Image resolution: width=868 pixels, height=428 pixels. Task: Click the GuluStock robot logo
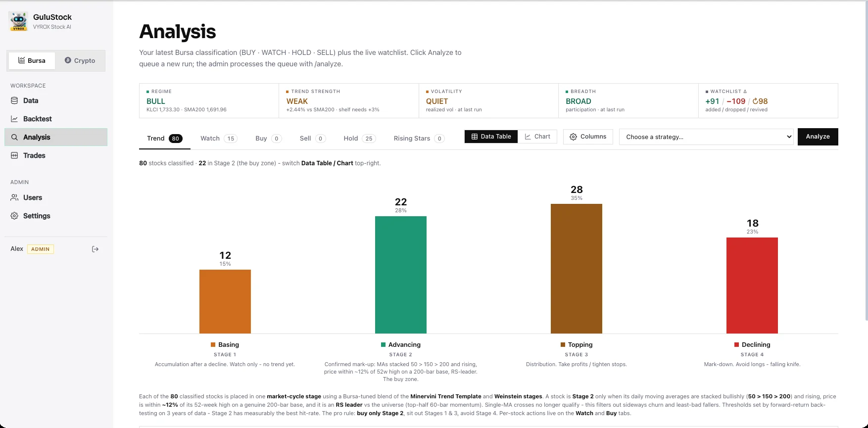point(19,21)
